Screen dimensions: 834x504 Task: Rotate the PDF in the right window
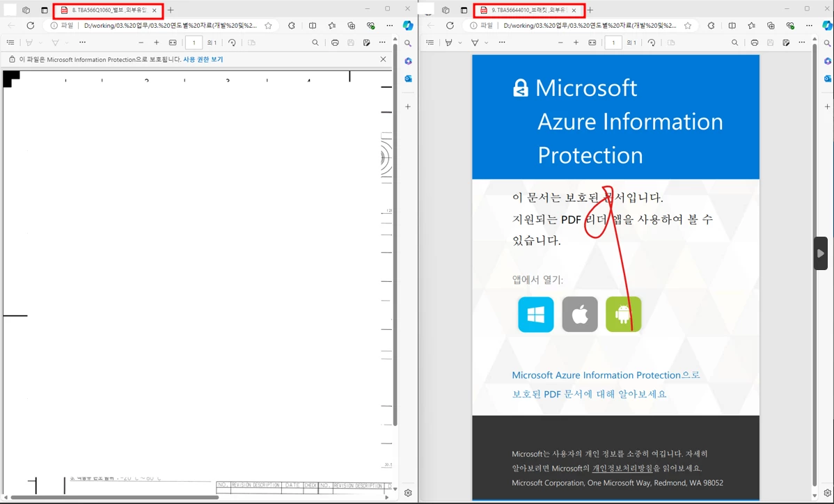point(652,42)
